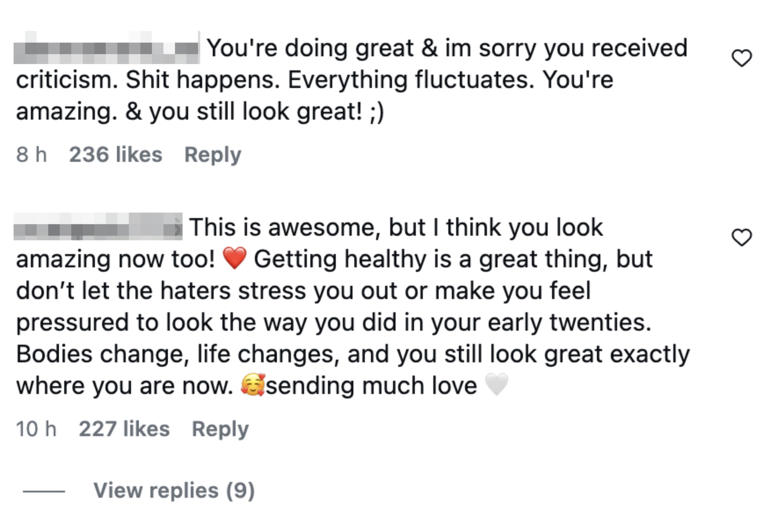The height and width of the screenshot is (511, 768).
Task: Click the "Bodies change, life changes" text
Action: 178,354
